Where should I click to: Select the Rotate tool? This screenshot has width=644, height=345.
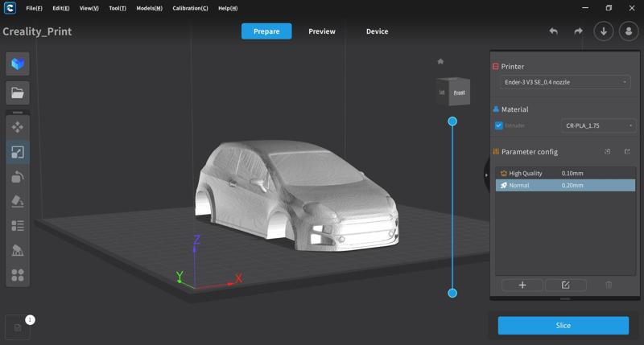17,177
